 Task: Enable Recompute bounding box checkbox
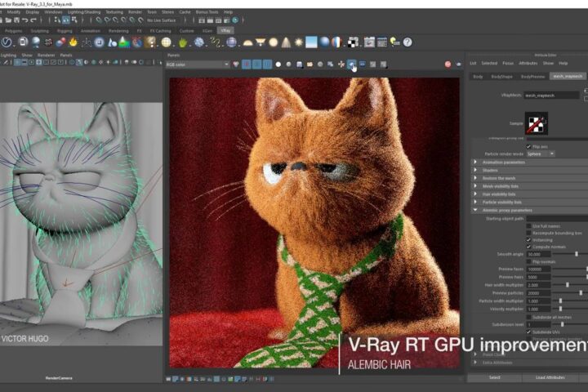[528, 233]
